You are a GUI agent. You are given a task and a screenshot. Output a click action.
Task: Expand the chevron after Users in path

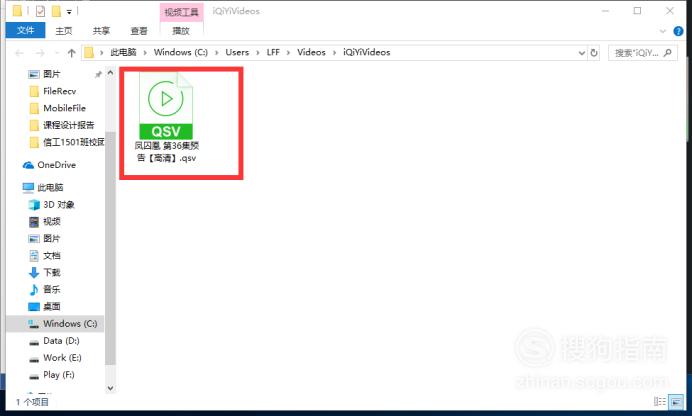click(x=258, y=53)
